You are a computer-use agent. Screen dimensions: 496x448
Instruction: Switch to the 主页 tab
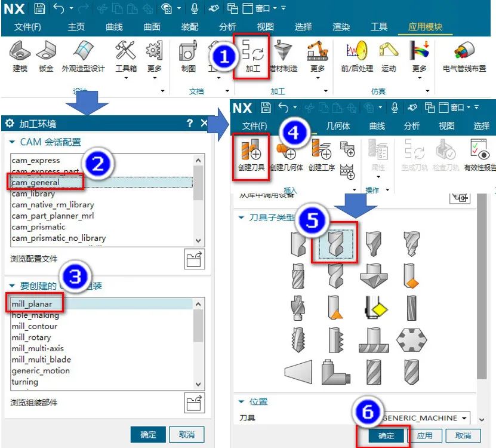click(x=76, y=27)
